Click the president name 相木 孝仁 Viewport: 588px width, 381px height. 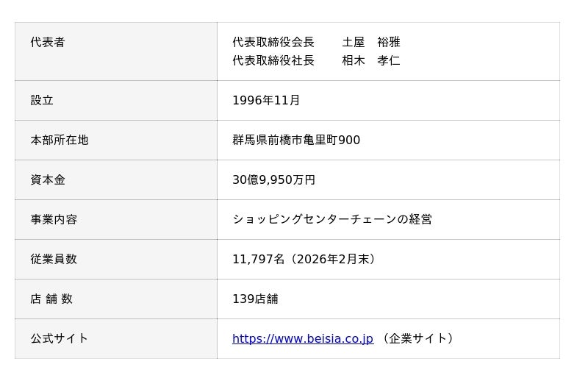[371, 60]
